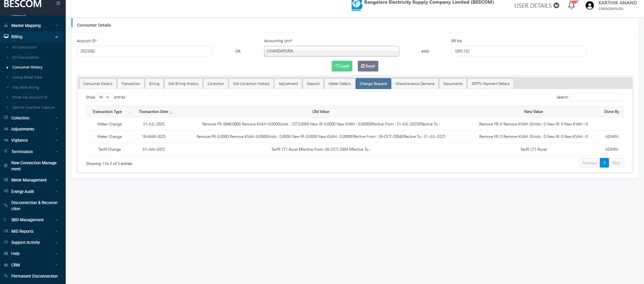Focus the table Search box
The width and height of the screenshot is (644, 284).
click(x=597, y=97)
